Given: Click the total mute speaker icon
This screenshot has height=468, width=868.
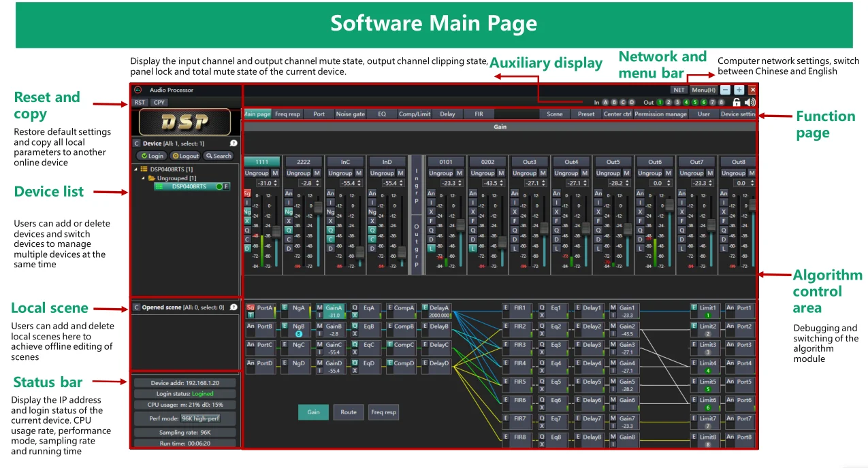Looking at the screenshot, I should click(x=750, y=102).
